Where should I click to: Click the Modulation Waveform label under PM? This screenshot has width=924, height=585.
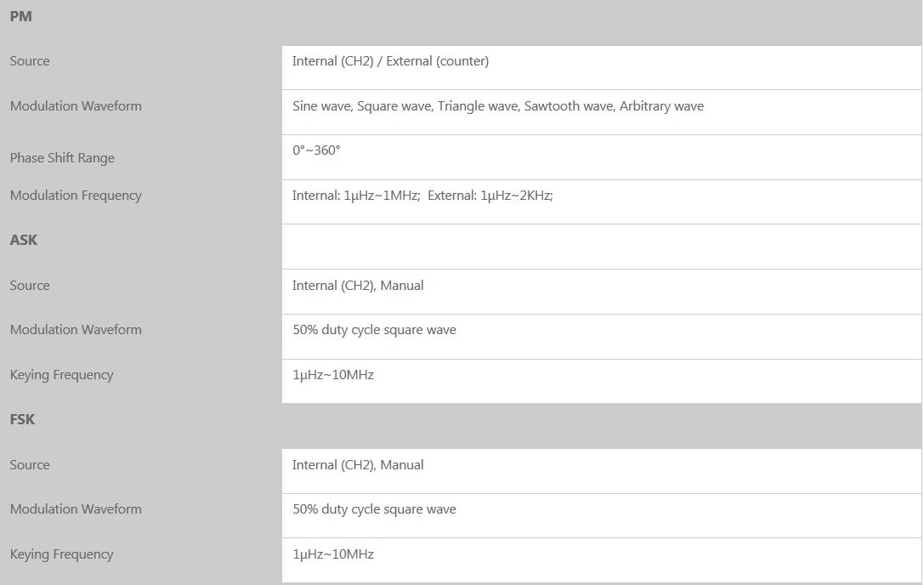click(x=76, y=106)
